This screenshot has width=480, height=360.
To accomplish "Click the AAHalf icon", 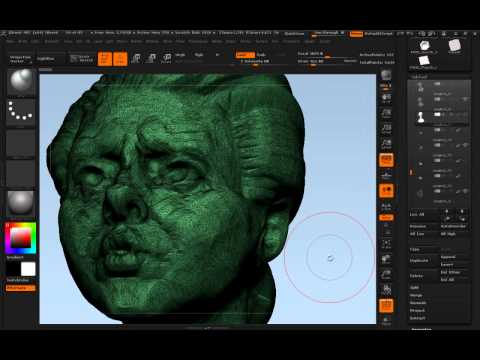I will point(386,143).
